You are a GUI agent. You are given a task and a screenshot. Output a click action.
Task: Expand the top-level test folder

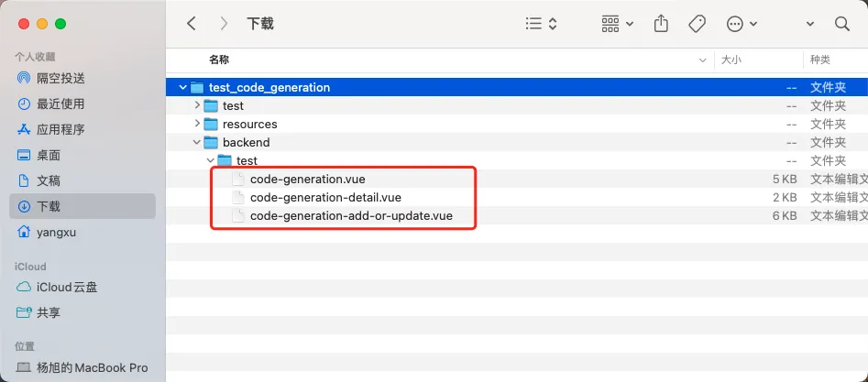tap(196, 105)
